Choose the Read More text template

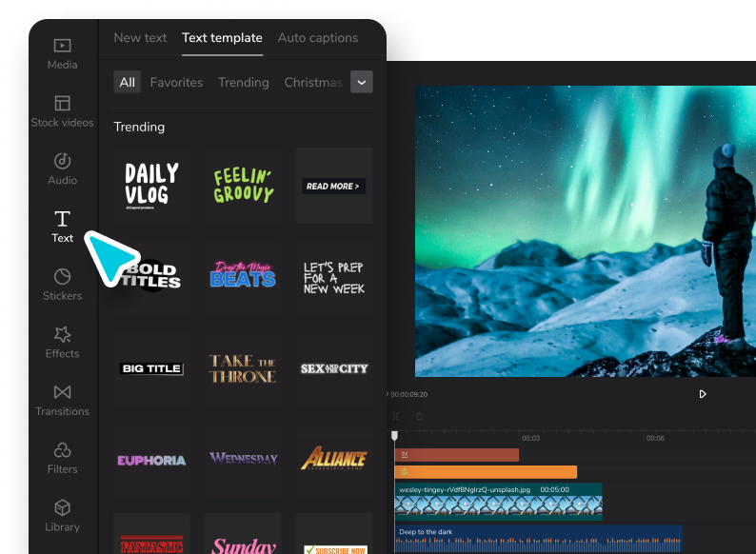point(334,186)
